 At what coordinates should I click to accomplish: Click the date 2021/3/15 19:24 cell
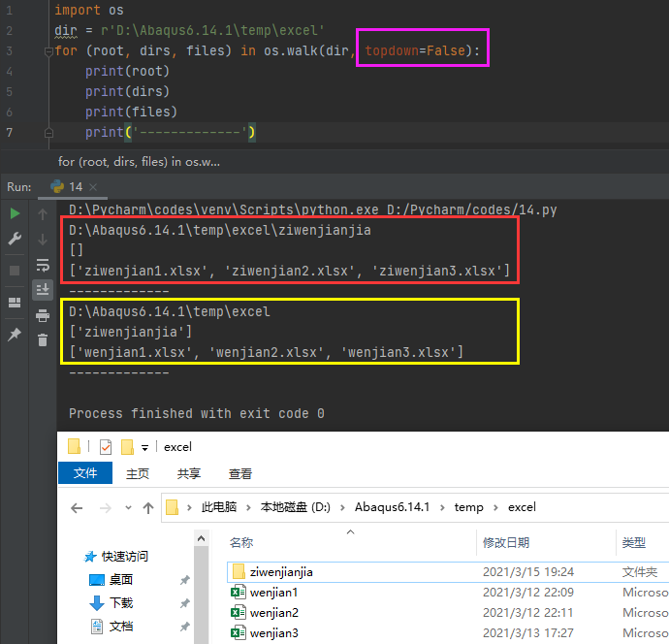pyautogui.click(x=528, y=572)
